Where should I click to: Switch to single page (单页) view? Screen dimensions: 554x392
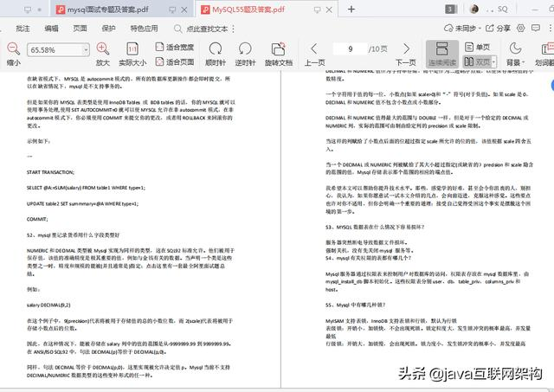pos(477,47)
